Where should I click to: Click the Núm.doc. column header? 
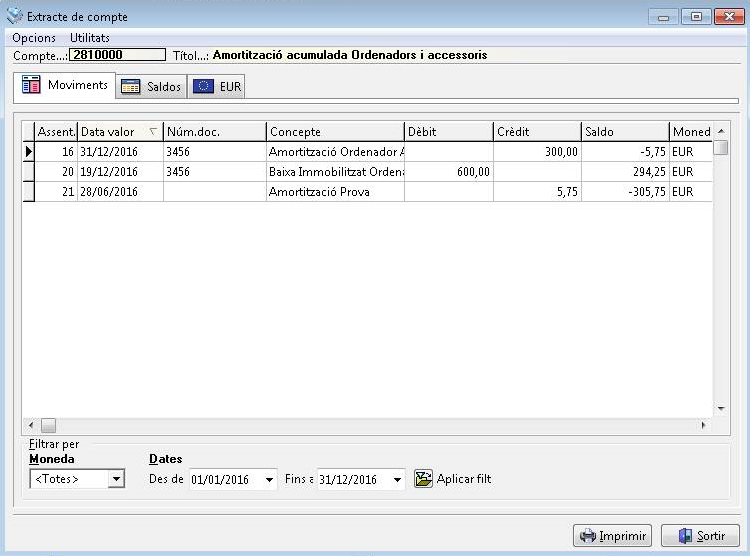pos(215,132)
